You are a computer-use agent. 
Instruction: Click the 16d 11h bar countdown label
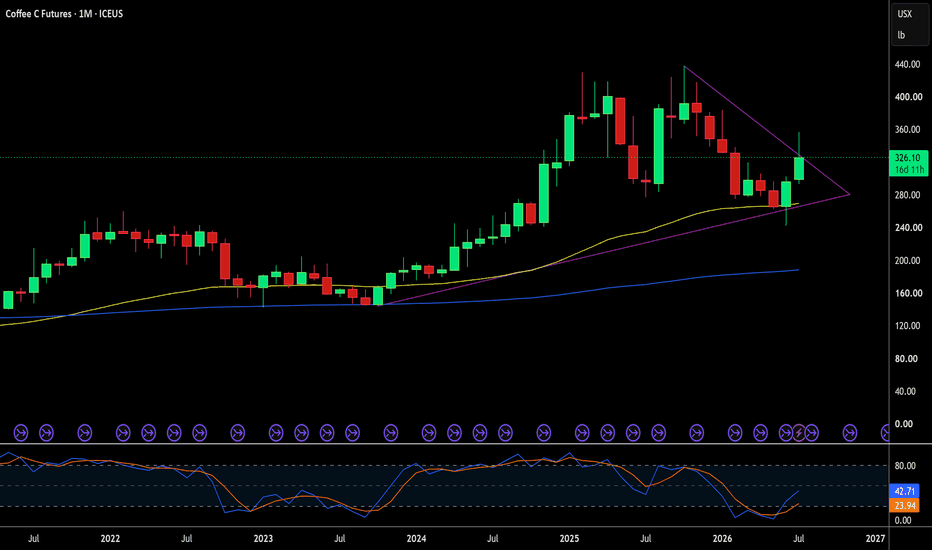tap(909, 169)
